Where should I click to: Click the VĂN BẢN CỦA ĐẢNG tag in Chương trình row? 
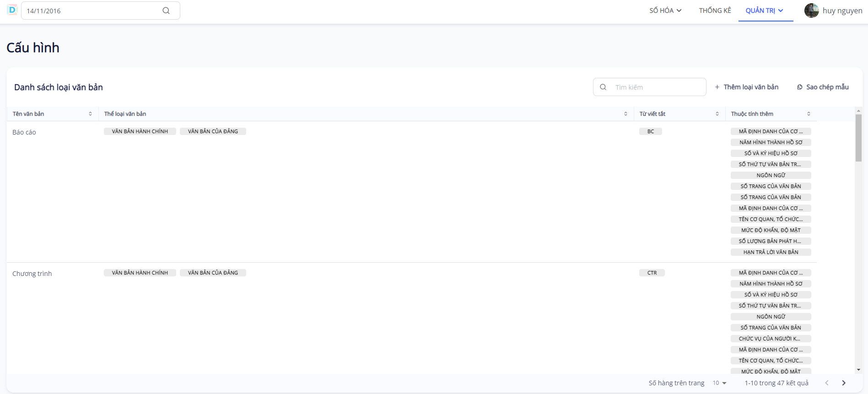213,273
